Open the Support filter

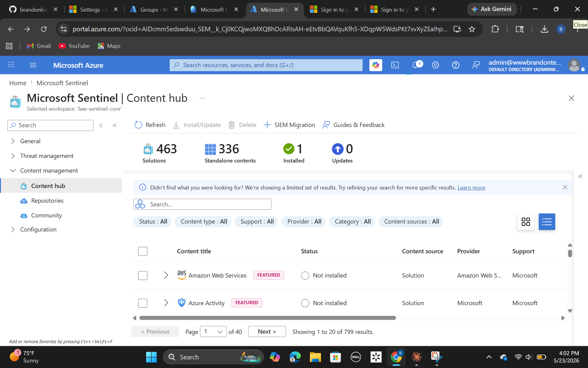click(x=257, y=221)
